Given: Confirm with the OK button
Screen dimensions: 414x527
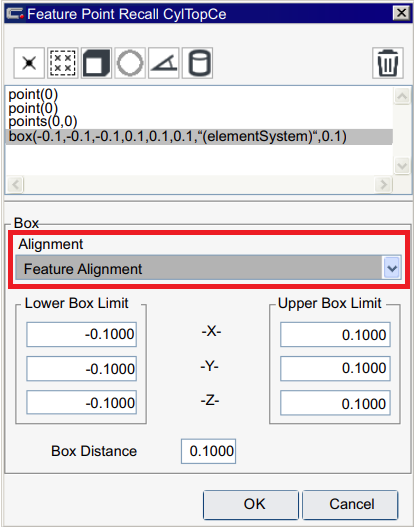Looking at the screenshot, I should [251, 504].
